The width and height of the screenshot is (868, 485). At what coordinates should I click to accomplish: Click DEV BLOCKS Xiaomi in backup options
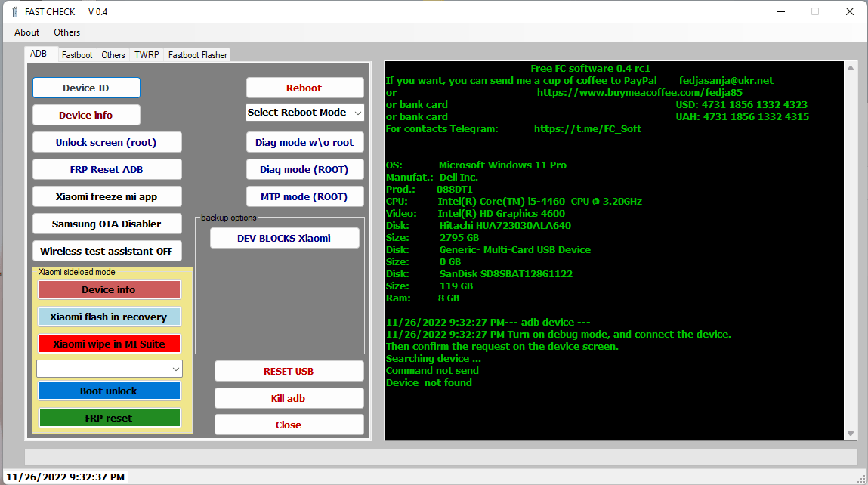284,237
